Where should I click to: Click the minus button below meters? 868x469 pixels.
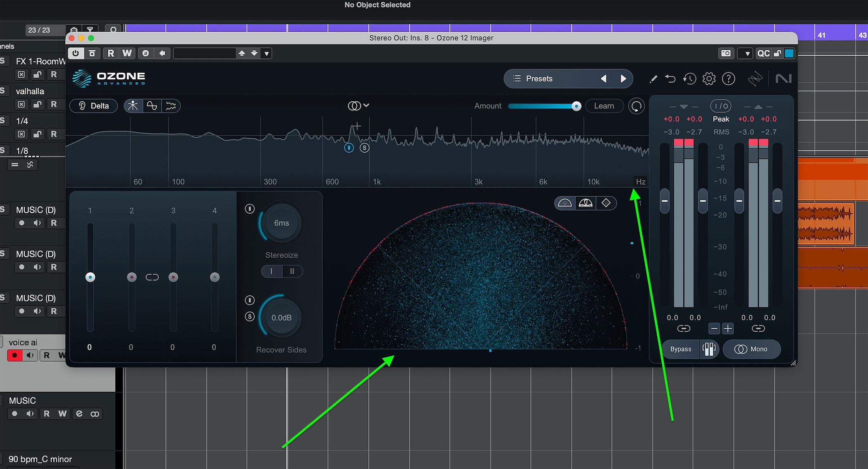pos(714,329)
